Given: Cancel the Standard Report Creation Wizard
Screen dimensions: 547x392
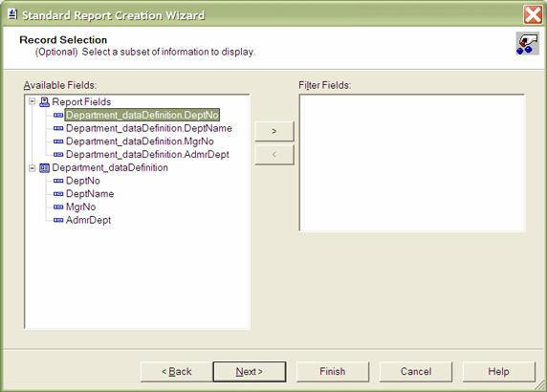Looking at the screenshot, I should pyautogui.click(x=416, y=372).
